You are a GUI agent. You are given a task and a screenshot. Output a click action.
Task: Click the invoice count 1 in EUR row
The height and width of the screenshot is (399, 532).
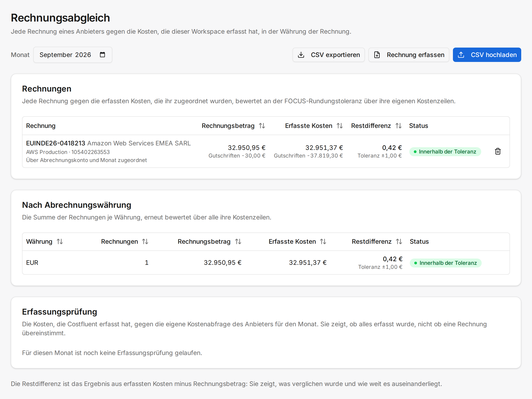(147, 263)
